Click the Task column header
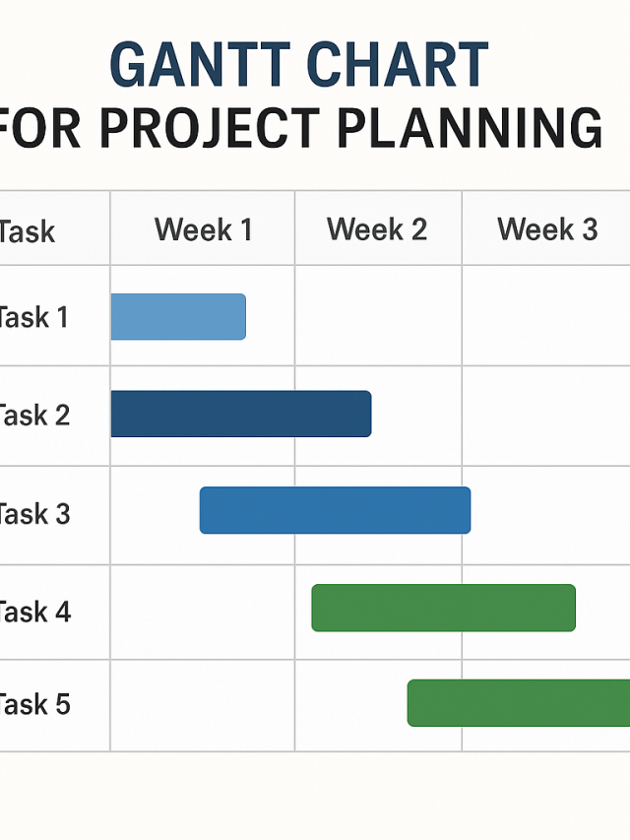The height and width of the screenshot is (840, 630). click(28, 232)
